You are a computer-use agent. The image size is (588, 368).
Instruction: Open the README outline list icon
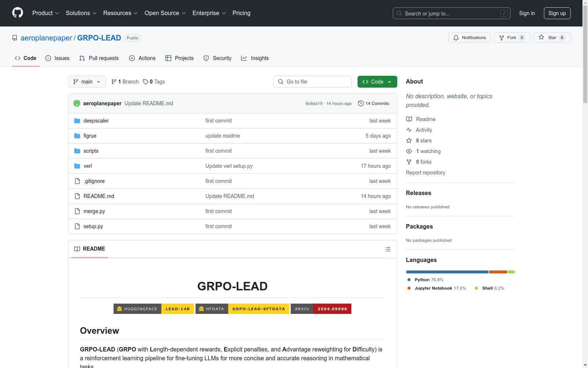[x=387, y=249]
